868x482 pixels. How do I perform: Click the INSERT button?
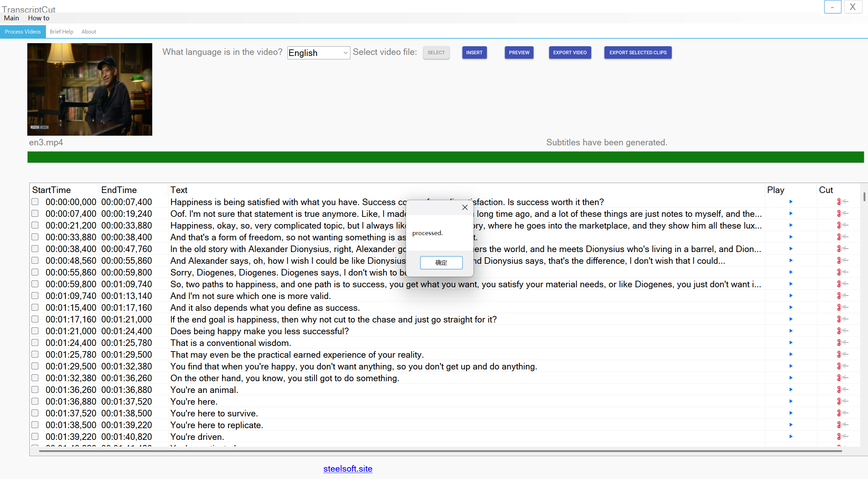point(474,53)
